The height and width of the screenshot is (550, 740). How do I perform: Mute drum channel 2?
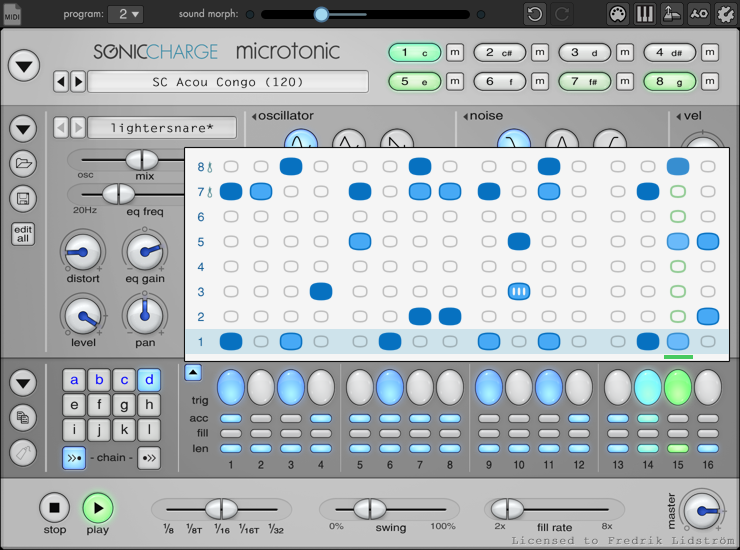click(540, 52)
